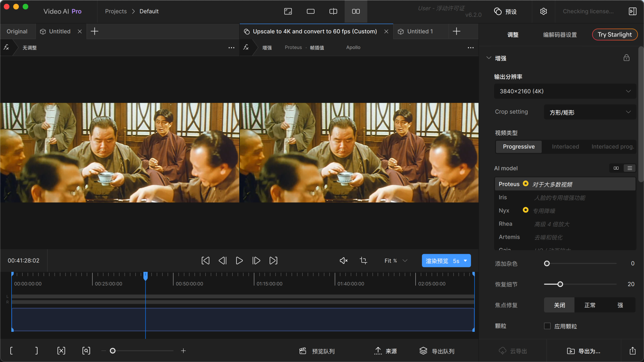This screenshot has height=362, width=644.
Task: Collapse the right sidebar panel icon
Action: (632, 11)
